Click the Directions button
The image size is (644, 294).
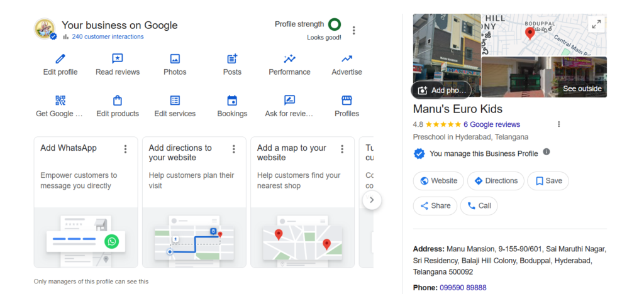click(x=496, y=181)
